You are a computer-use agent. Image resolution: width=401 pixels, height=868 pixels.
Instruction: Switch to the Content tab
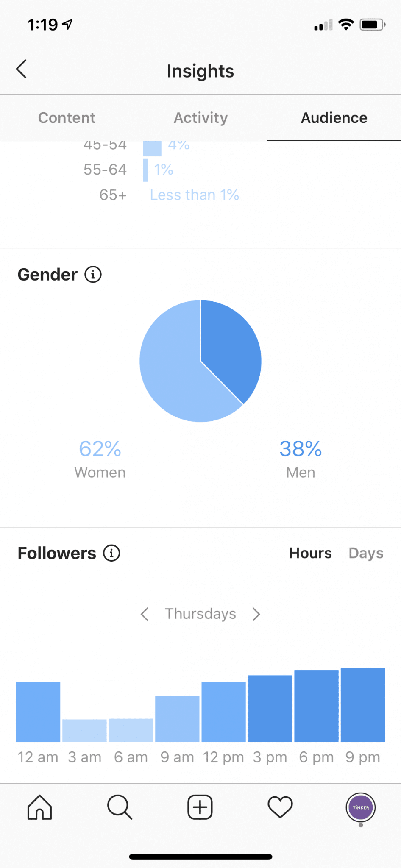[67, 118]
